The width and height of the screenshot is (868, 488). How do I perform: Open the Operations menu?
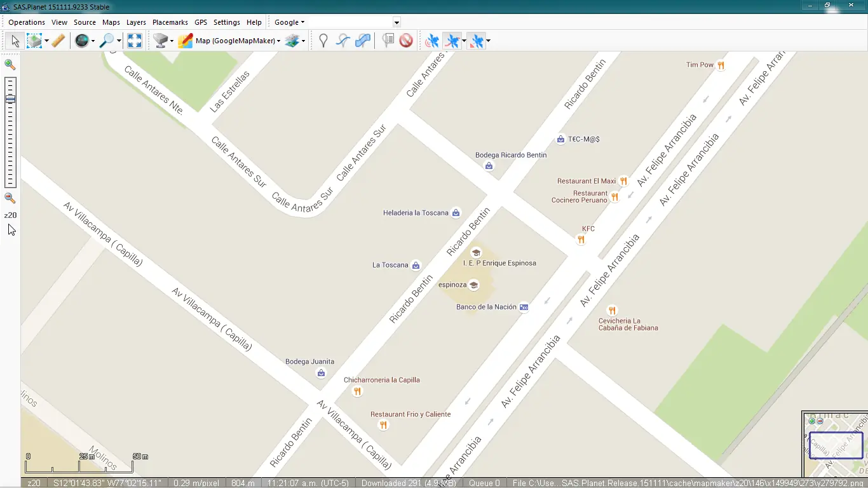[x=27, y=22]
